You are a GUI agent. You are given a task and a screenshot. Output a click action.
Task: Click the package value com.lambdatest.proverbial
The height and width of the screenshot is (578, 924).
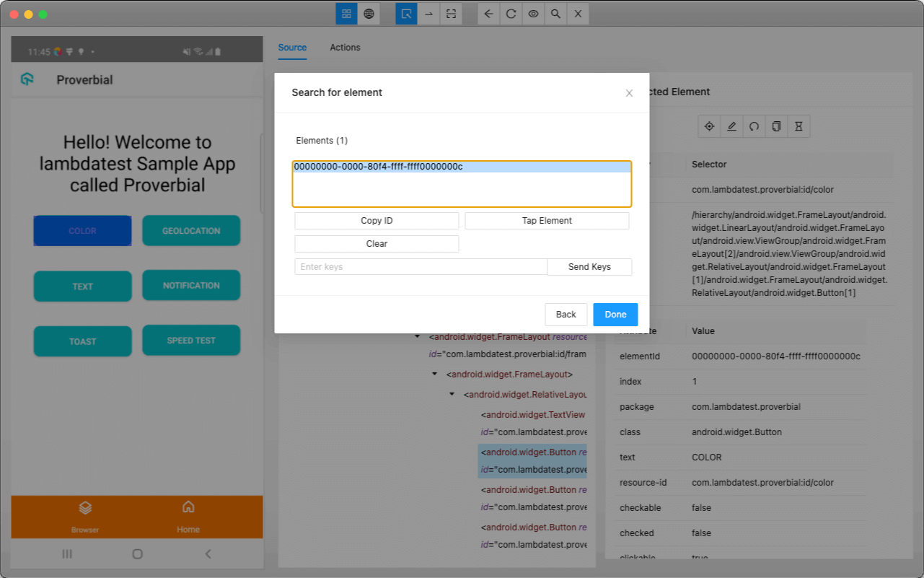point(746,407)
